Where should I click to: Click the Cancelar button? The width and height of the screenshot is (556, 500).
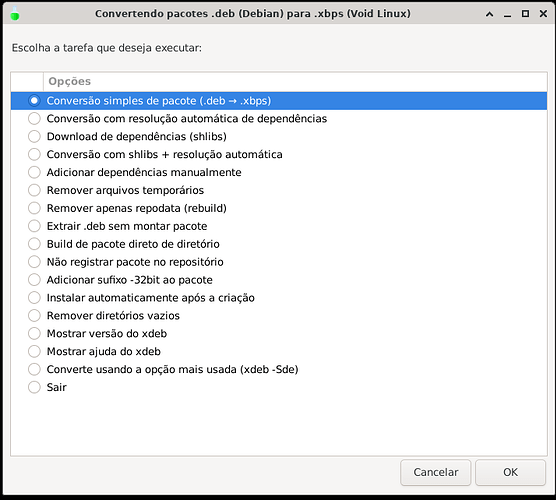[x=435, y=472]
